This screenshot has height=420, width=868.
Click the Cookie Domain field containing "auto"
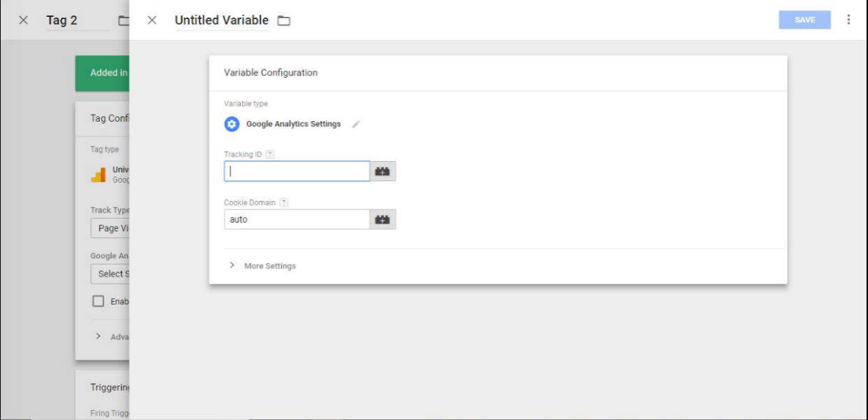tap(297, 219)
